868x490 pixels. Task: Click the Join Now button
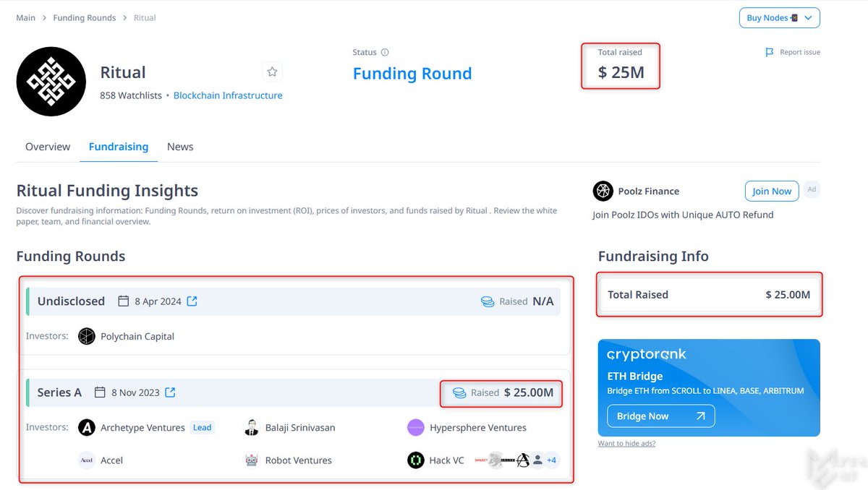(x=772, y=191)
